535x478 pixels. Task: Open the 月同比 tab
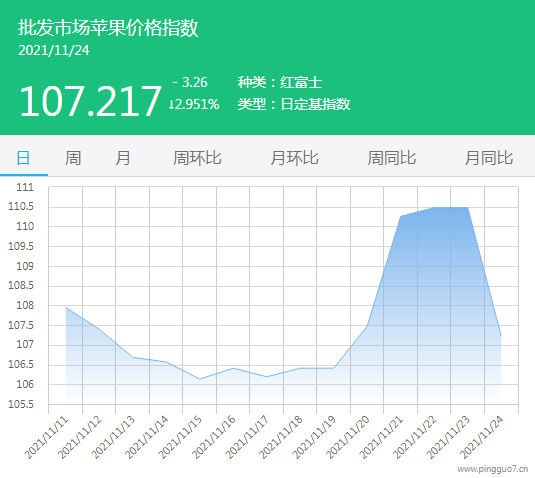[489, 158]
